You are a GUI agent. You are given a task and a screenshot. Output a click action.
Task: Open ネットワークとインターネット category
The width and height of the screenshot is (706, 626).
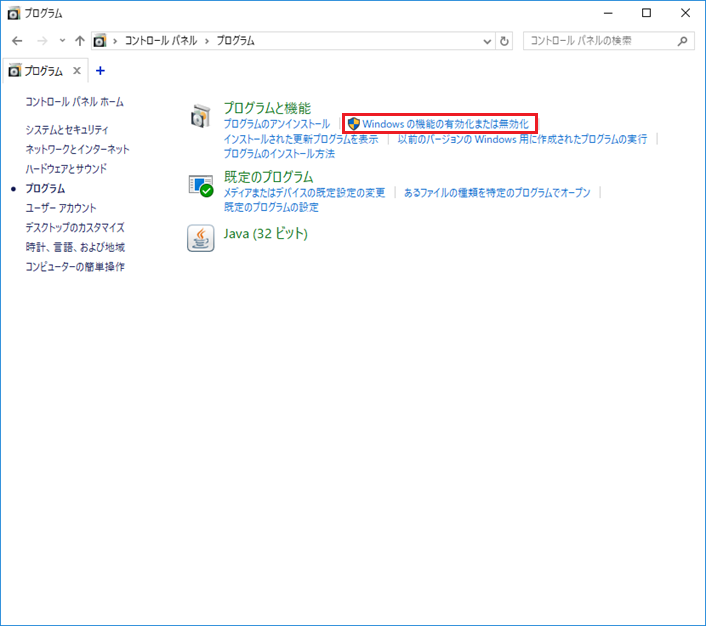[x=77, y=150]
